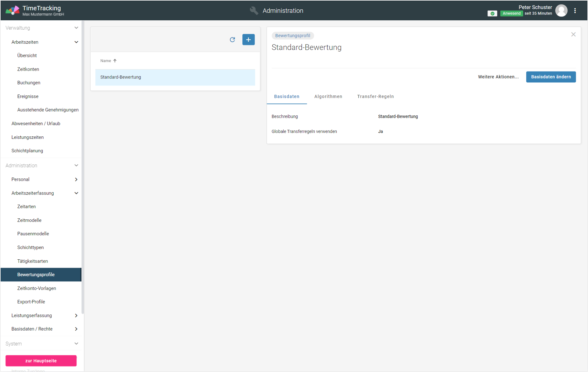
Task: Click the refresh list icon
Action: [232, 40]
